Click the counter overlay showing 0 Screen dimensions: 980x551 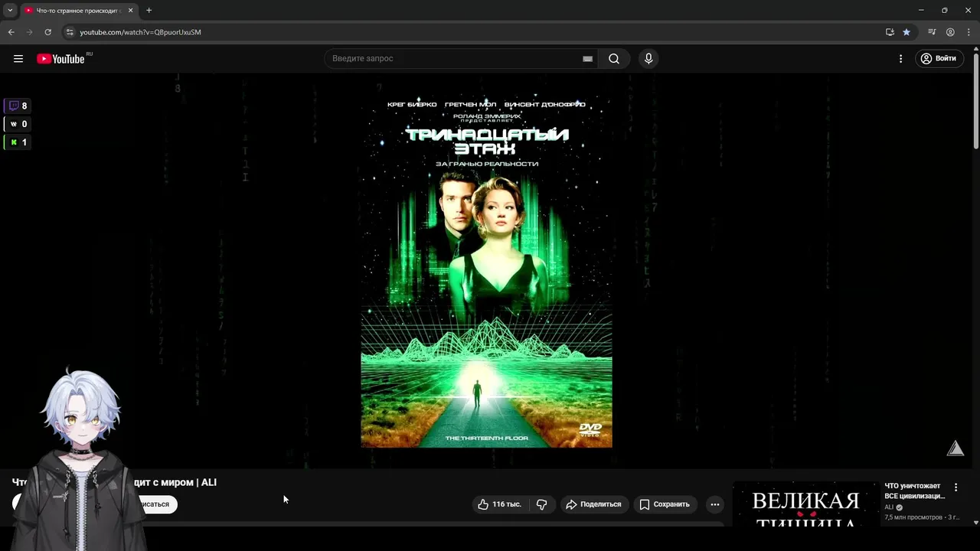18,124
